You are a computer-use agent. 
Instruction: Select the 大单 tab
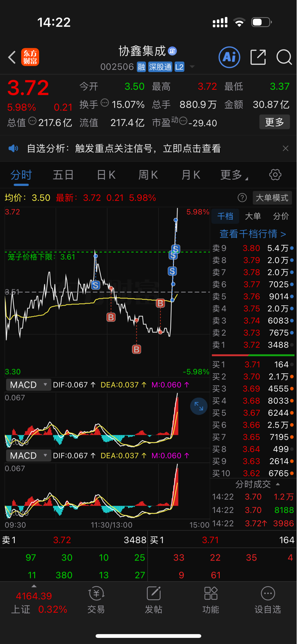tap(253, 216)
